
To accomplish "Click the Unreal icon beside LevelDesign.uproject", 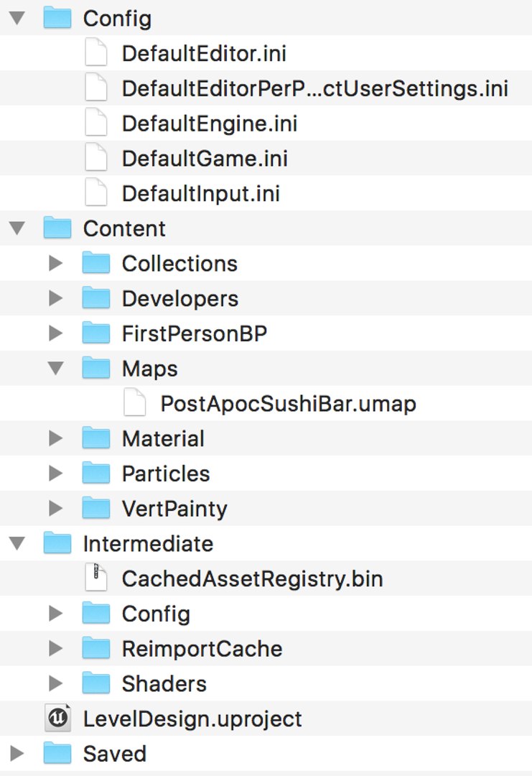I will click(x=57, y=719).
